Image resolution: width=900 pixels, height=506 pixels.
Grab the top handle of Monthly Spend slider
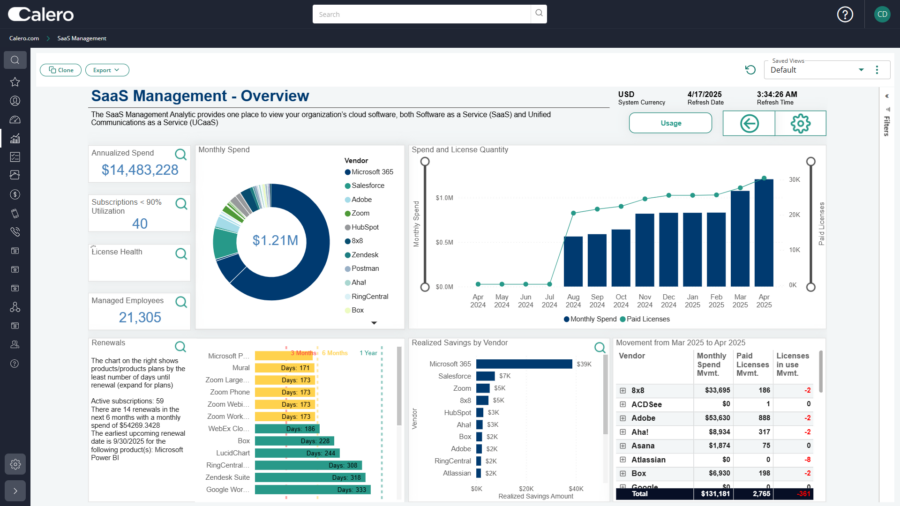(x=425, y=162)
